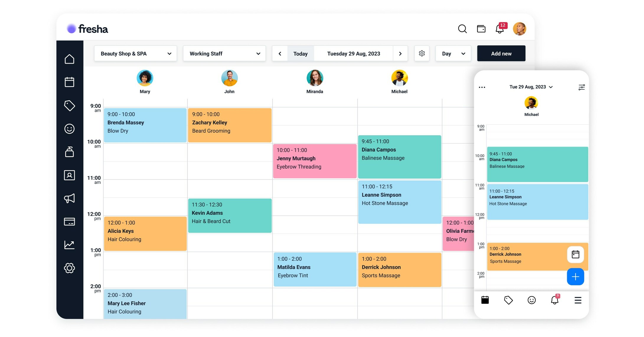Open the Marketing megaphone icon
This screenshot has width=644, height=337.
tap(69, 198)
